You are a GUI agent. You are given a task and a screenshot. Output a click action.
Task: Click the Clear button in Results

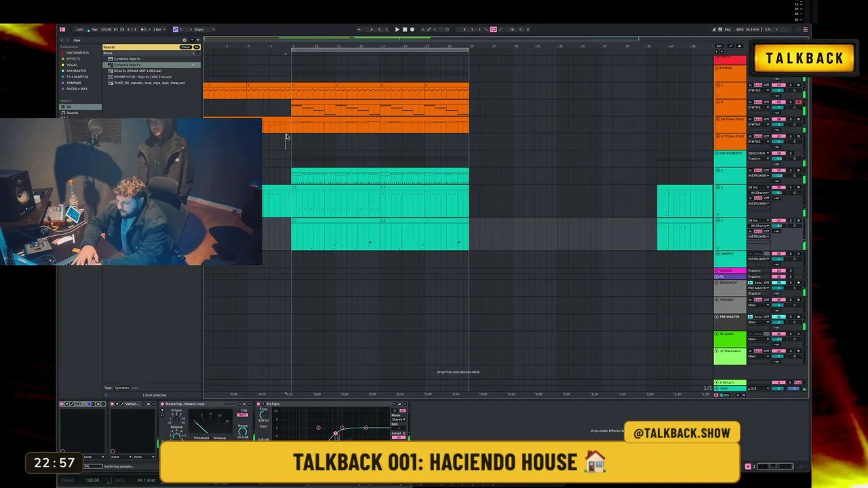coord(186,47)
